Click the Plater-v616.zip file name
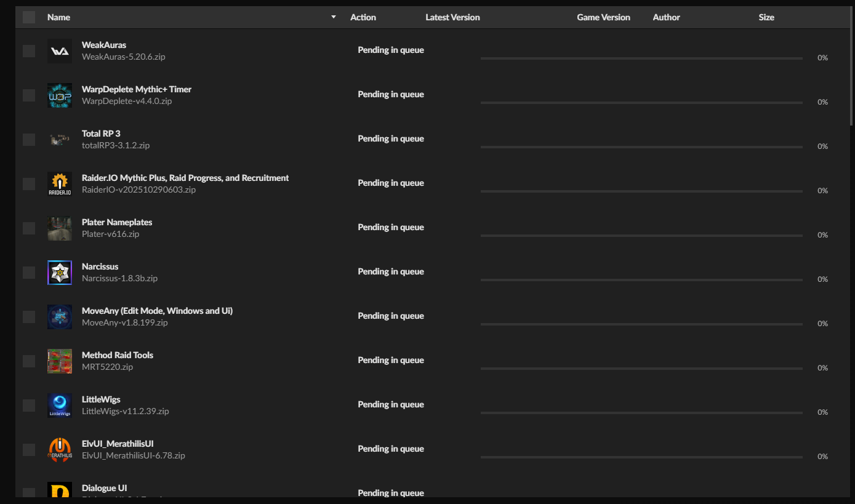Screen dimensions: 855x504 (111, 234)
